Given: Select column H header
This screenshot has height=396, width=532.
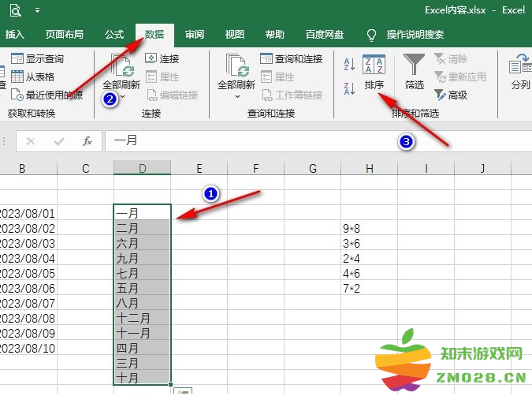Looking at the screenshot, I should click(x=368, y=167).
